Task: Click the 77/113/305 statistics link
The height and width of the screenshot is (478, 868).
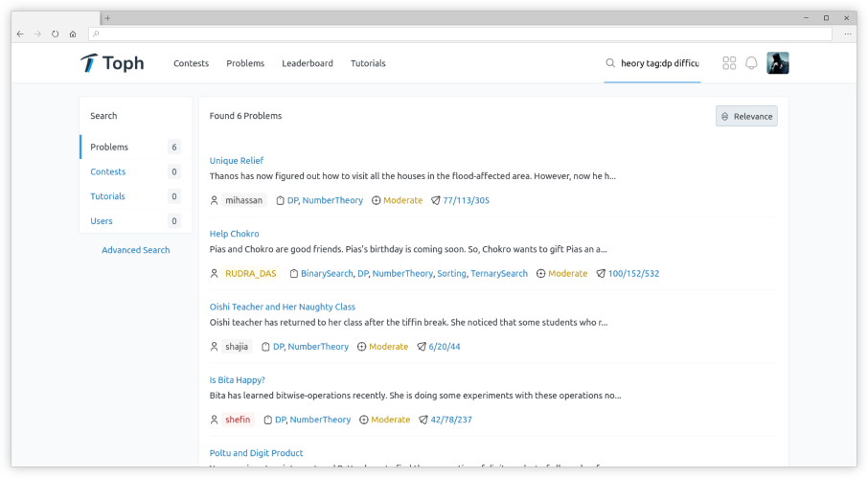Action: (x=467, y=200)
